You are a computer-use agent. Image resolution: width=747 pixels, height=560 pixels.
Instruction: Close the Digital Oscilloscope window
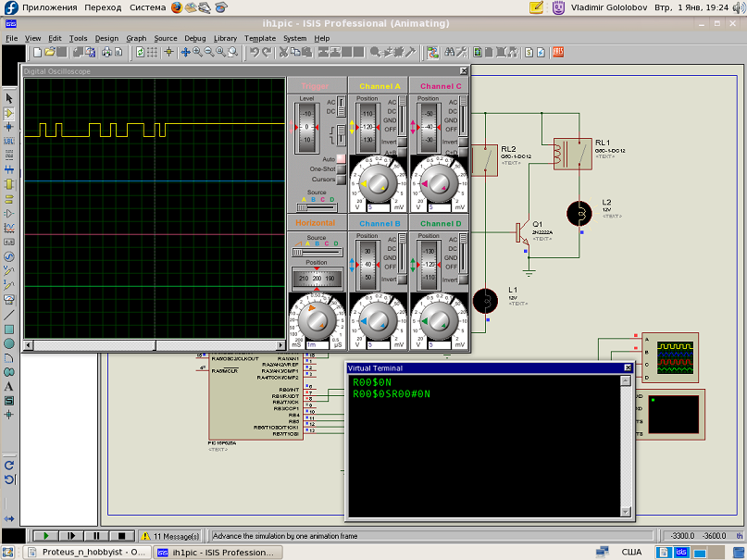click(x=464, y=71)
